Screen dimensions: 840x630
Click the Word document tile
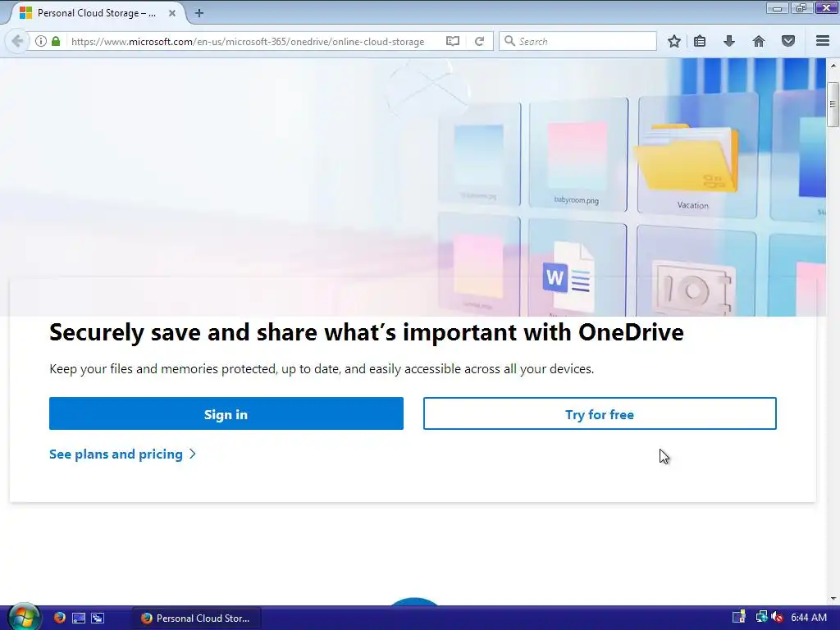point(577,269)
